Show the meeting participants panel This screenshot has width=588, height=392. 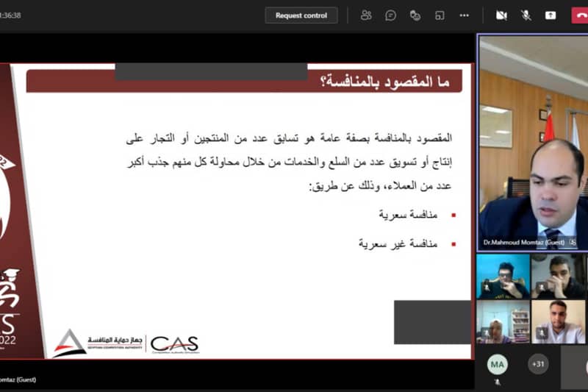[x=366, y=15]
